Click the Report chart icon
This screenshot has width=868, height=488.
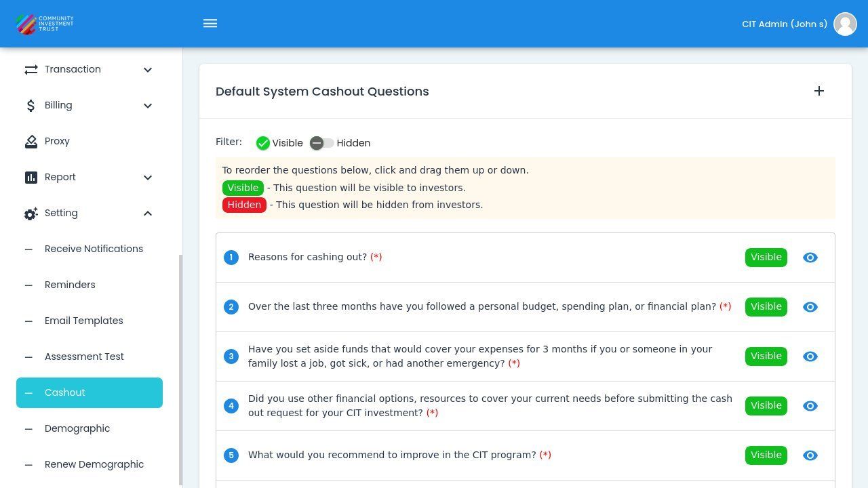tap(31, 178)
